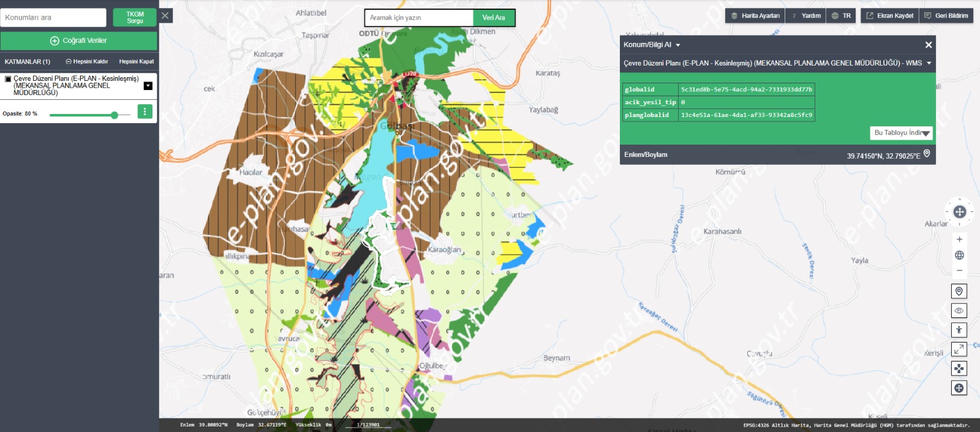Click the Konumları ara search field
Image resolution: width=980 pixels, height=432 pixels.
coord(53,18)
